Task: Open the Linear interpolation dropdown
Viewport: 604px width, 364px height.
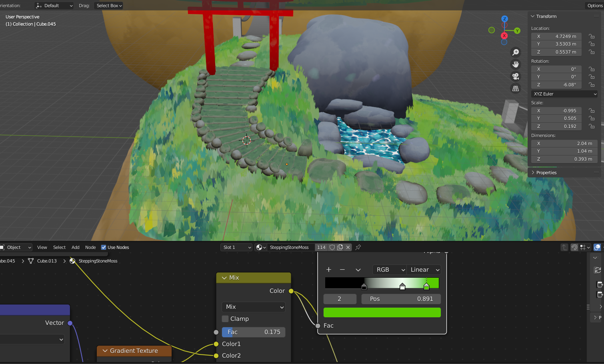Action: click(424, 270)
